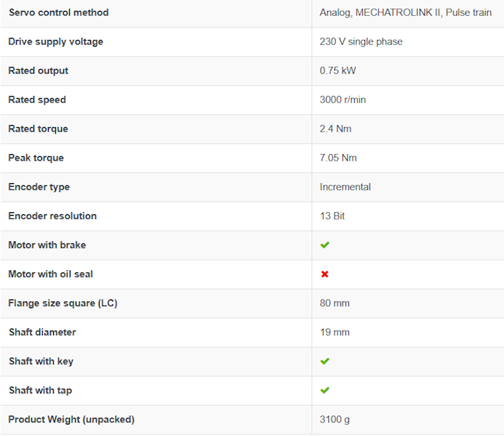Screen dimensions: 504x436
Task: Select the Flange size square (LC) label
Action: tap(63, 303)
